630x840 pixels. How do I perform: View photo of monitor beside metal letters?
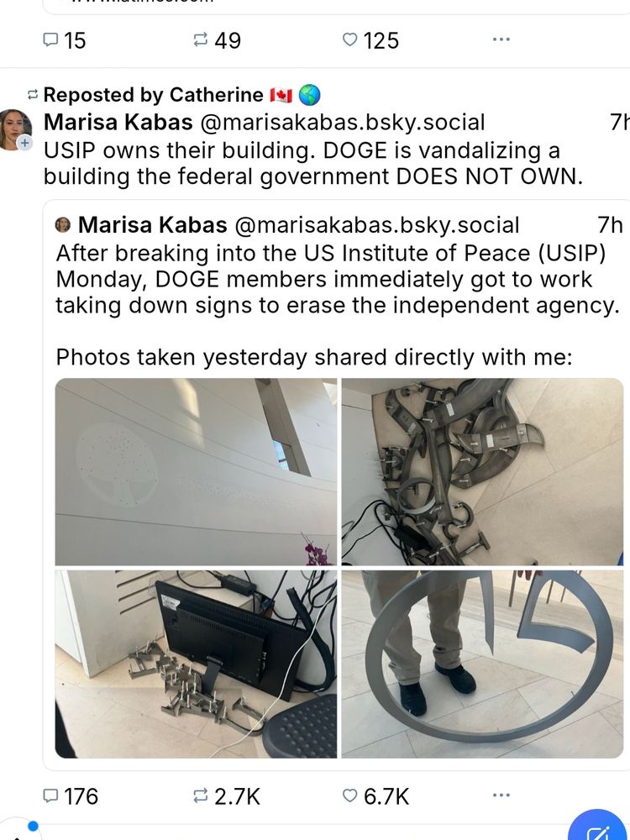(196, 664)
